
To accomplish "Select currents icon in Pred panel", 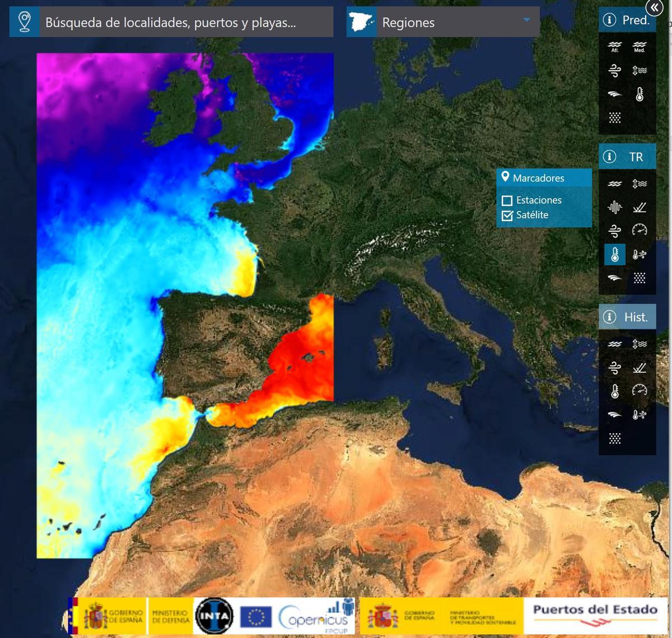I will coord(614,94).
